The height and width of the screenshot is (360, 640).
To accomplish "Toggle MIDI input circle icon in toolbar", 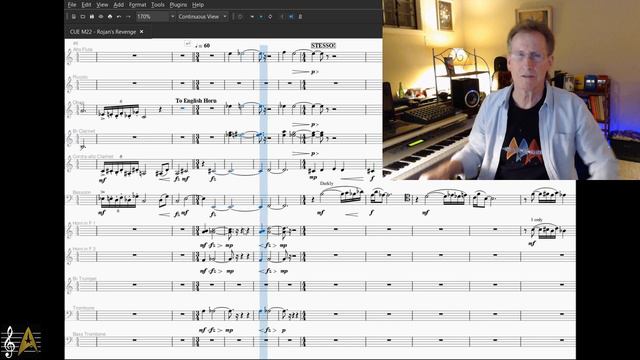I will [240, 17].
